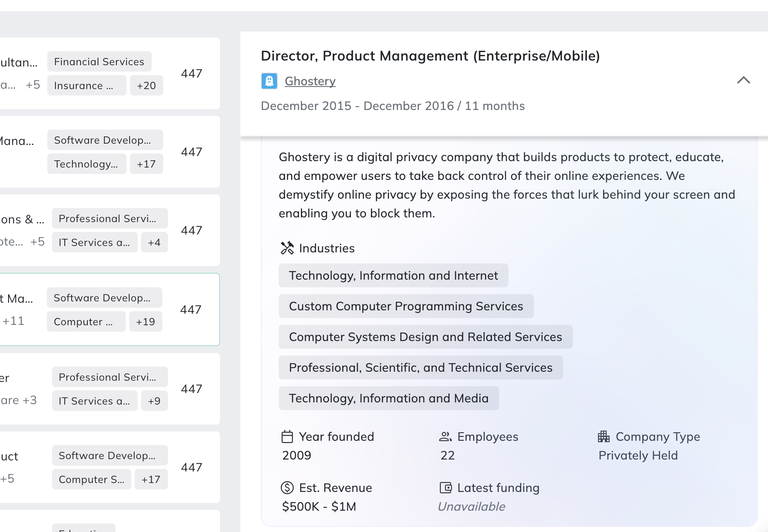Expand the +11 badge in selected card
Screen dimensions: 768x532
[x=14, y=321]
